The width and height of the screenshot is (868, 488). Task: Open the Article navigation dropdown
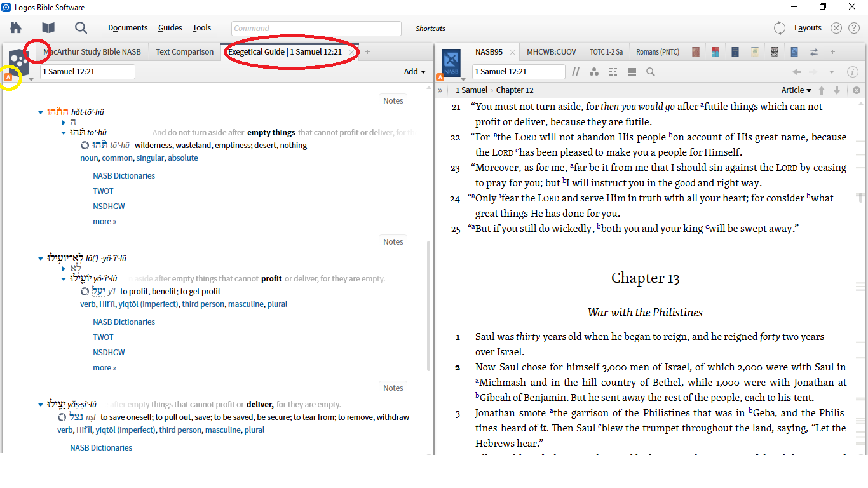pyautogui.click(x=797, y=90)
